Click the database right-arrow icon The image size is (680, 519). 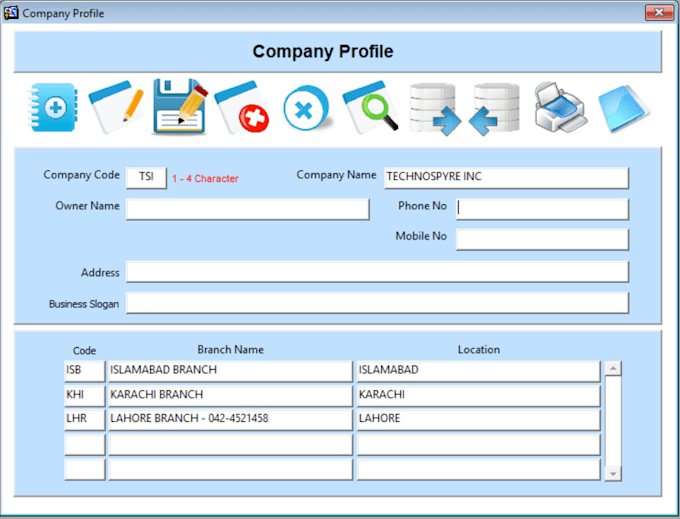(x=435, y=109)
